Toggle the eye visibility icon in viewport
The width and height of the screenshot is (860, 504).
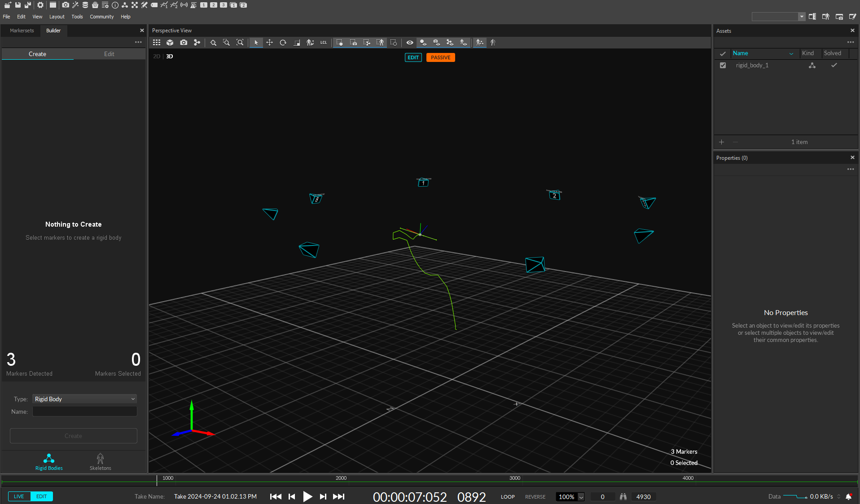click(410, 43)
